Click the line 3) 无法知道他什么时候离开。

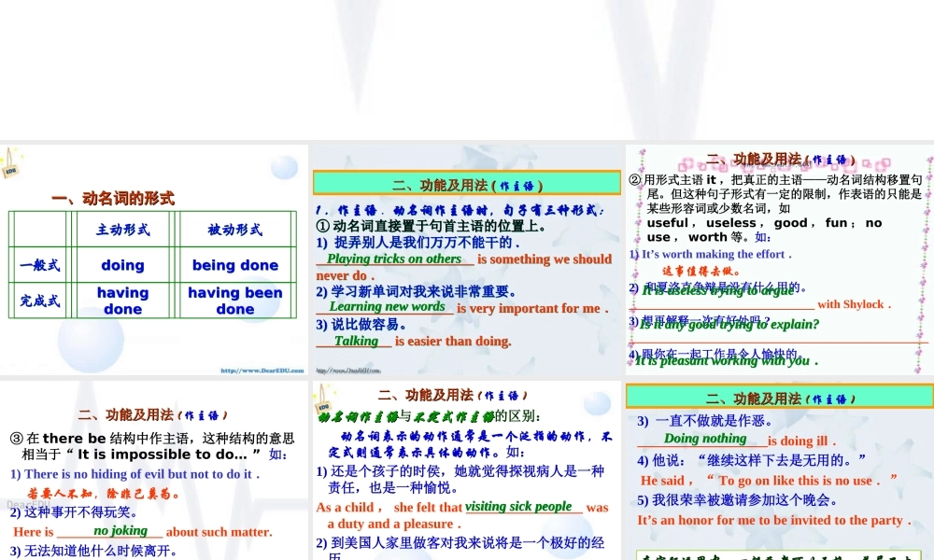click(94, 551)
